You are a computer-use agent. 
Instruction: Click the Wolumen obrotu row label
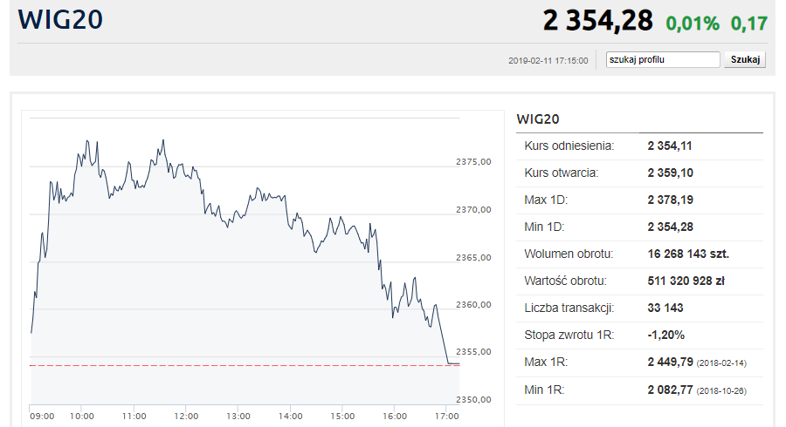(569, 254)
